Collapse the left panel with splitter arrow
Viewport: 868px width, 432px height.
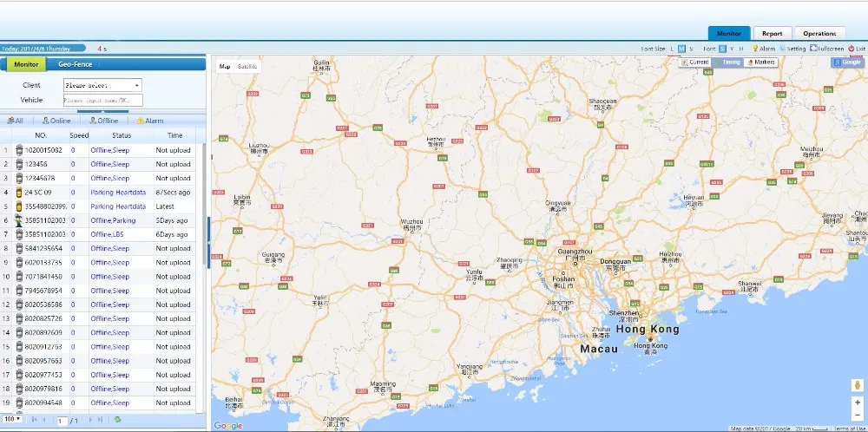tap(208, 242)
